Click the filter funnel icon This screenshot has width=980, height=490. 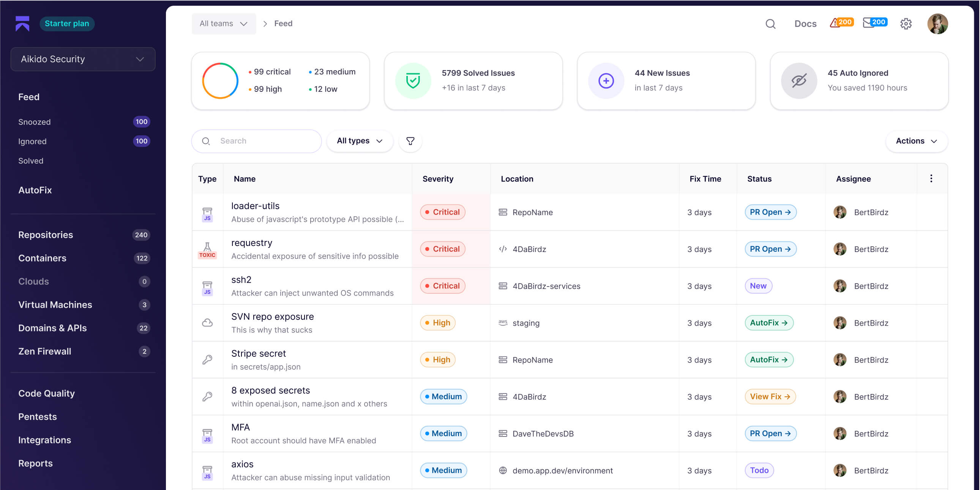(x=410, y=141)
